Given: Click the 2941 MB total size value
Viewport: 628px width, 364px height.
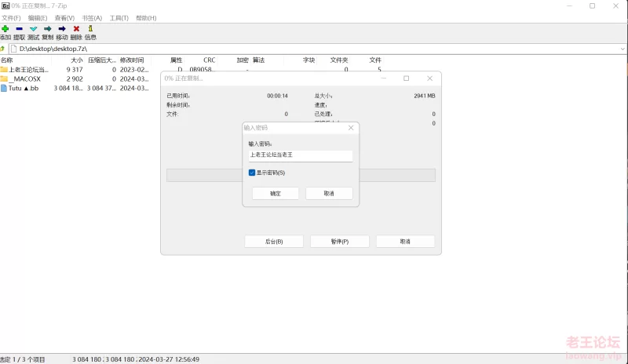Looking at the screenshot, I should (425, 96).
